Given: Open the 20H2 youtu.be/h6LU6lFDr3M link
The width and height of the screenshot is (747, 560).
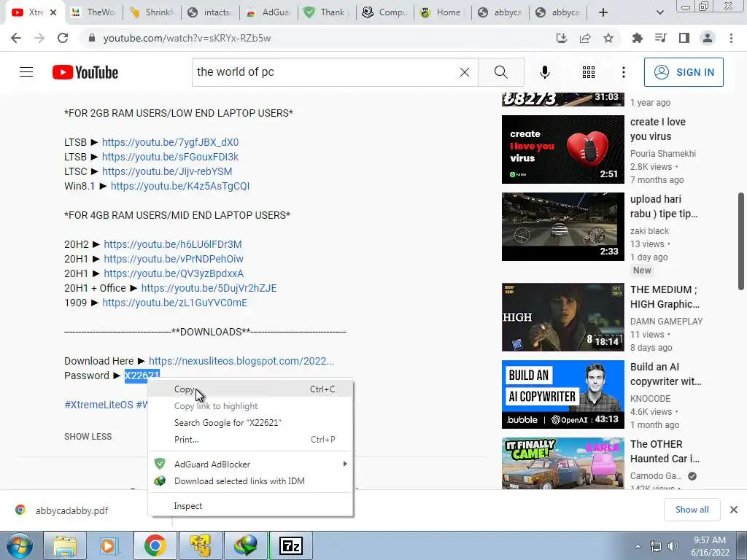Looking at the screenshot, I should pyautogui.click(x=173, y=244).
